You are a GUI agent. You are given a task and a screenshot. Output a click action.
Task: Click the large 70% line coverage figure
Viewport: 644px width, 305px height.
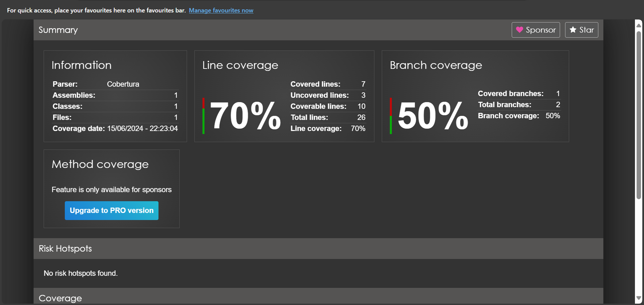(x=245, y=116)
